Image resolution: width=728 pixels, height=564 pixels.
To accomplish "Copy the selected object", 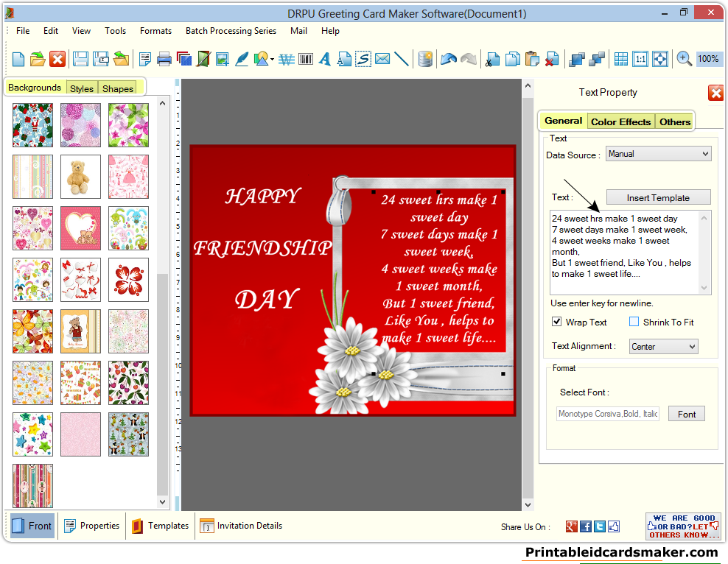I will coord(512,59).
